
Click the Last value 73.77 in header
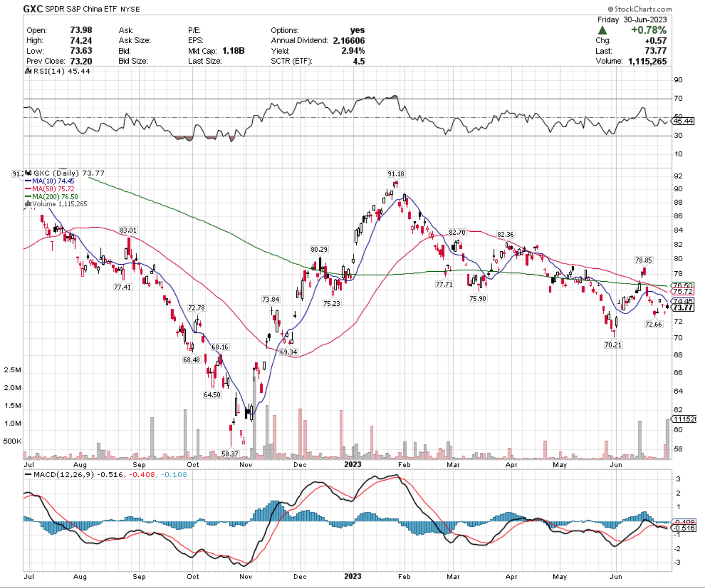click(x=656, y=51)
